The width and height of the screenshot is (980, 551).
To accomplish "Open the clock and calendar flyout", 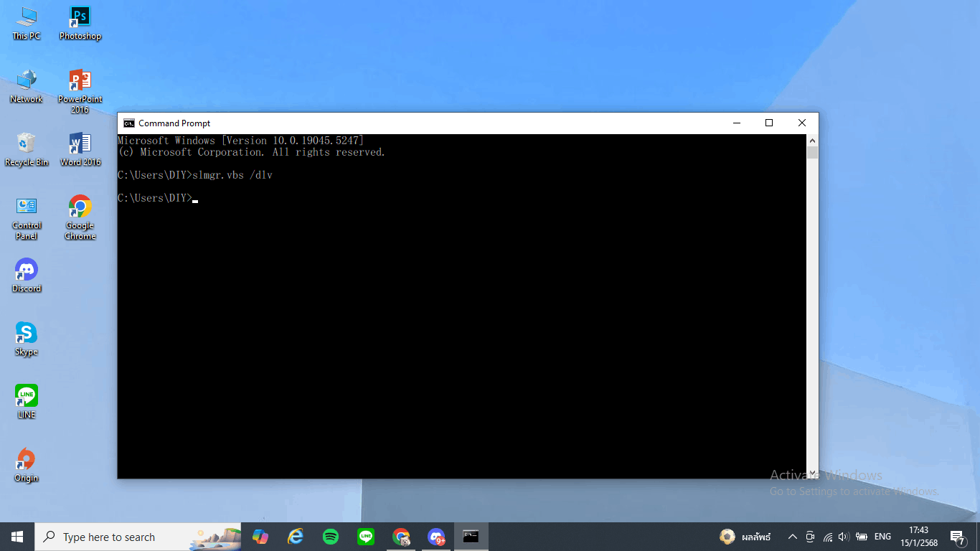I will point(918,537).
